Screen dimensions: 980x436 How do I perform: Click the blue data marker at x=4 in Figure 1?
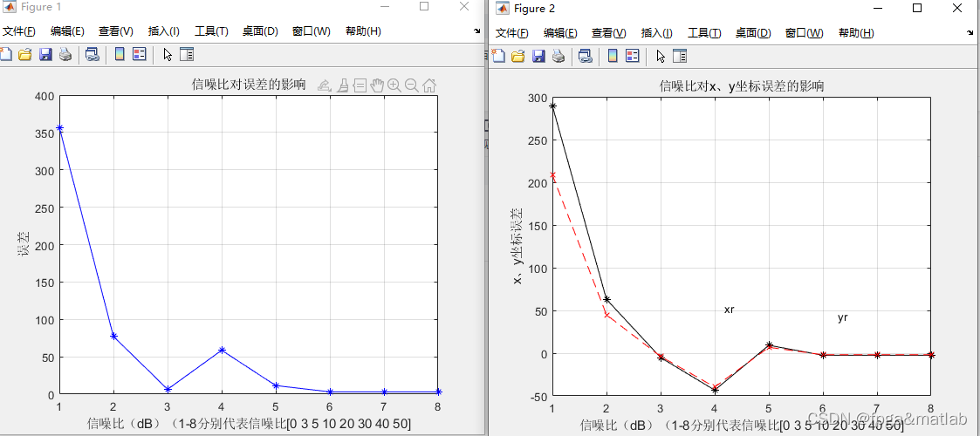pyautogui.click(x=222, y=351)
